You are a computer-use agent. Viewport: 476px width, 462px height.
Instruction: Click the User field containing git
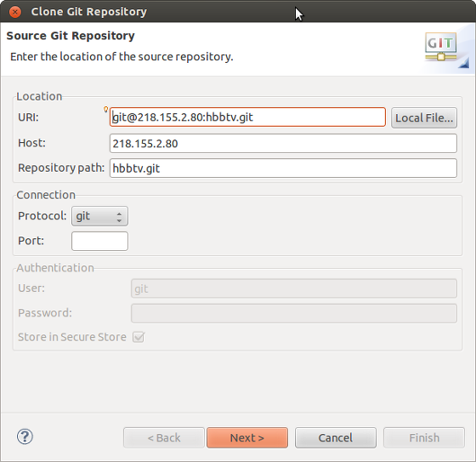pos(294,288)
